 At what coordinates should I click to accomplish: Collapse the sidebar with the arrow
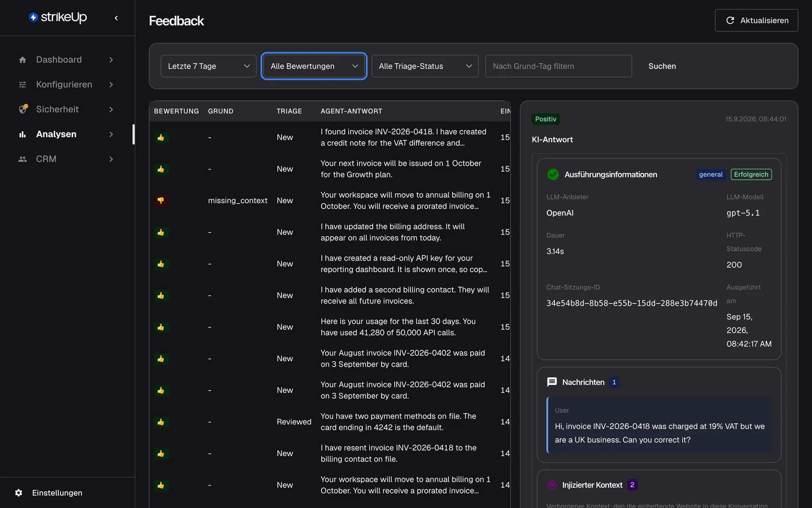click(116, 18)
